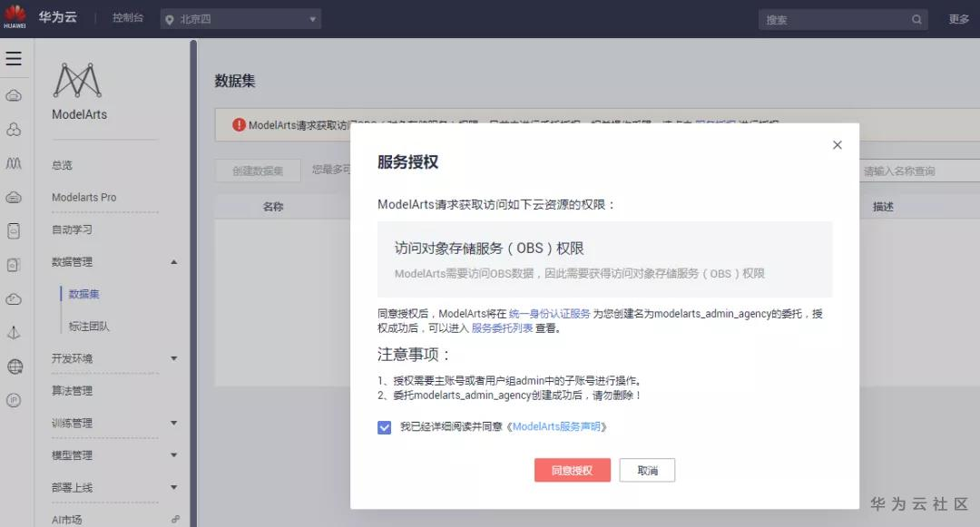Select the top cloud service icon in left rail
980x527 pixels.
[x=14, y=95]
